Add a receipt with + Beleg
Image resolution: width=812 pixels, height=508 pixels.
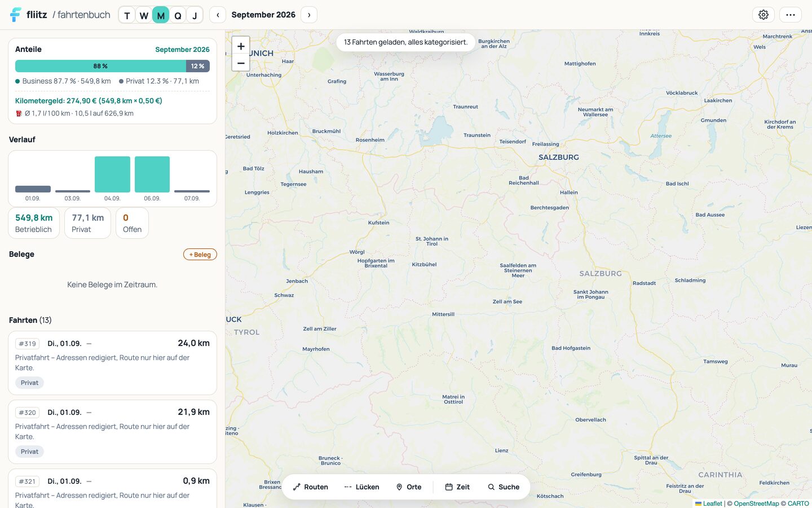pyautogui.click(x=200, y=255)
